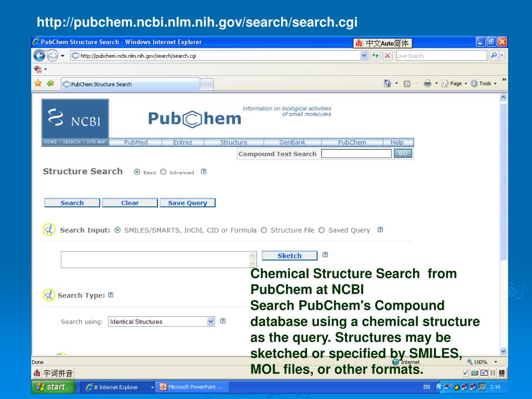Image resolution: width=532 pixels, height=399 pixels.
Task: Click the Refresh page icon
Action: 375,56
